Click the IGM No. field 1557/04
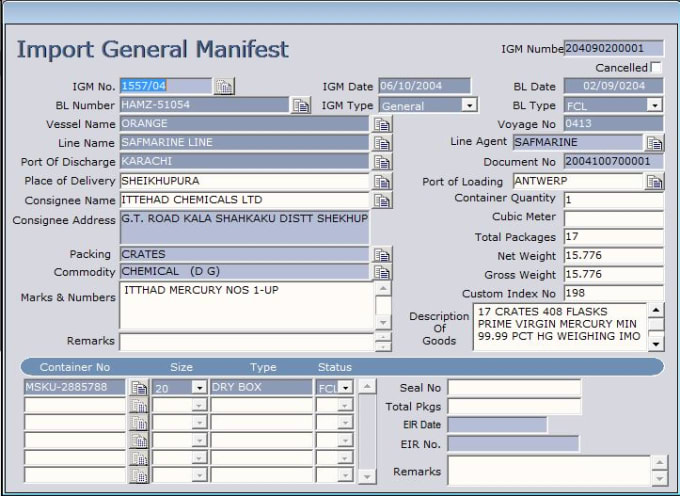The image size is (680, 496). [166, 86]
